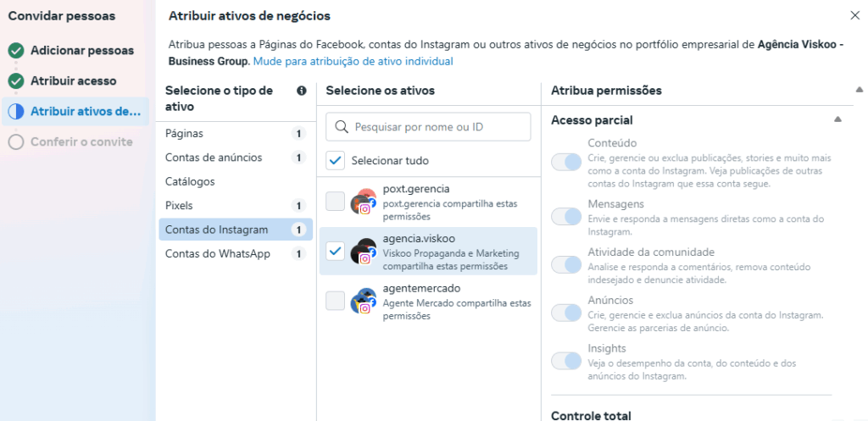The image size is (868, 421).
Task: Open Mude para atribuição de ativo individual link
Action: (353, 61)
